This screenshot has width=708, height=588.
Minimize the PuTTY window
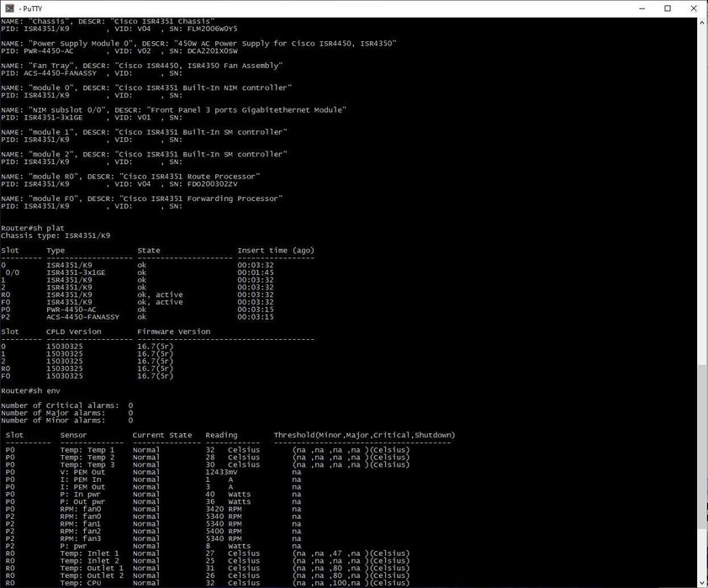(x=642, y=8)
